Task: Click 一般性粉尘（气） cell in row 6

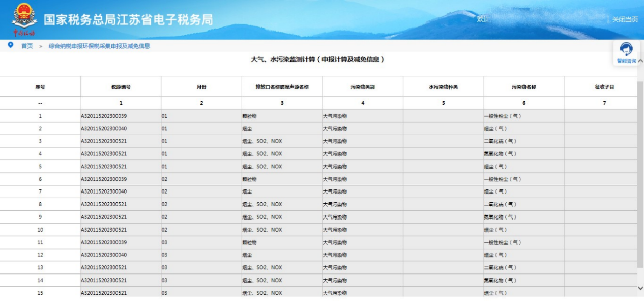Action: click(524, 179)
